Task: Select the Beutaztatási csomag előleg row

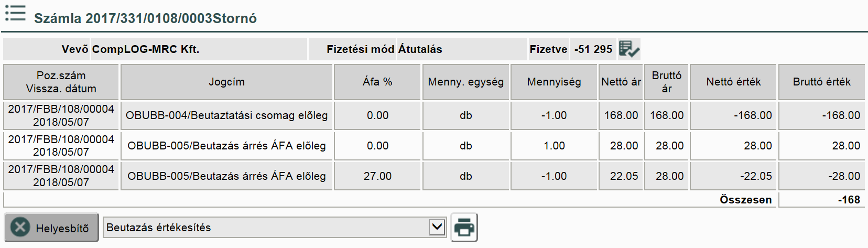Action: point(226,115)
